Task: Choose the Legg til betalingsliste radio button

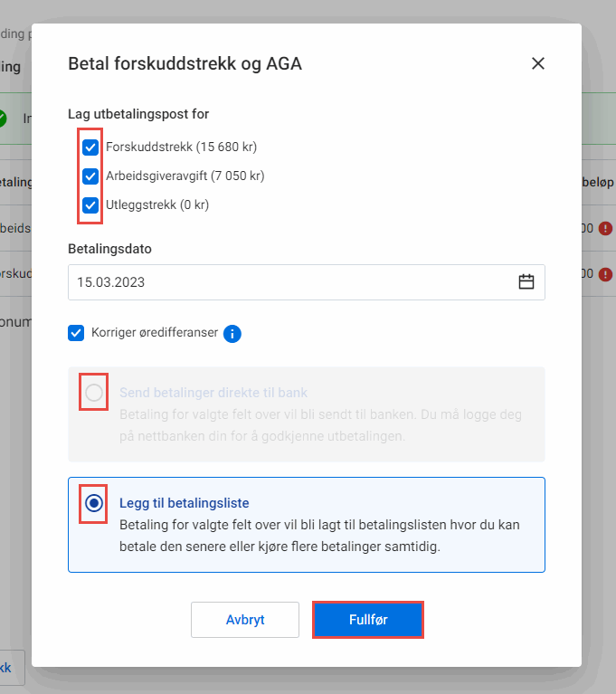Action: pyautogui.click(x=94, y=503)
